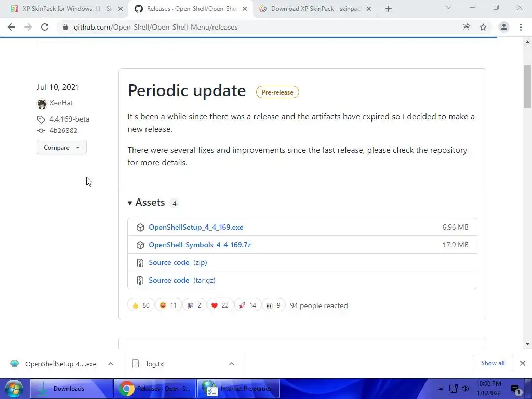
Task: Click the commit icon beside 4b26882
Action: coord(41,131)
